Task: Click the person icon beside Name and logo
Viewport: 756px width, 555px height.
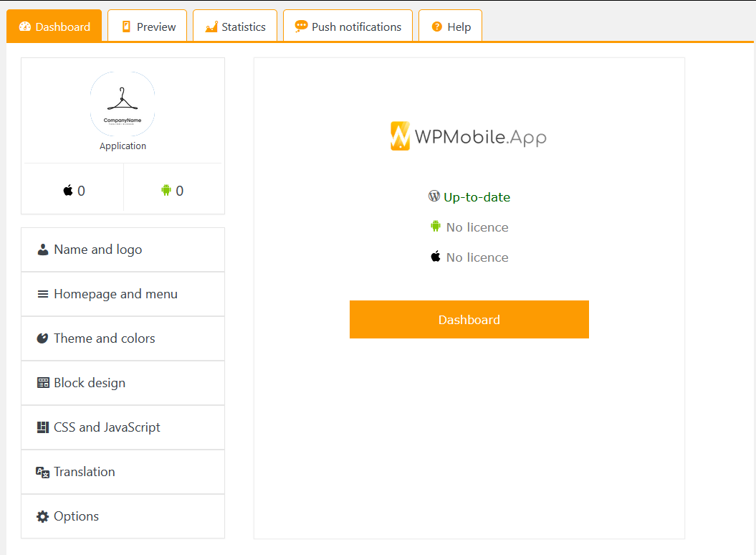Action: [43, 250]
